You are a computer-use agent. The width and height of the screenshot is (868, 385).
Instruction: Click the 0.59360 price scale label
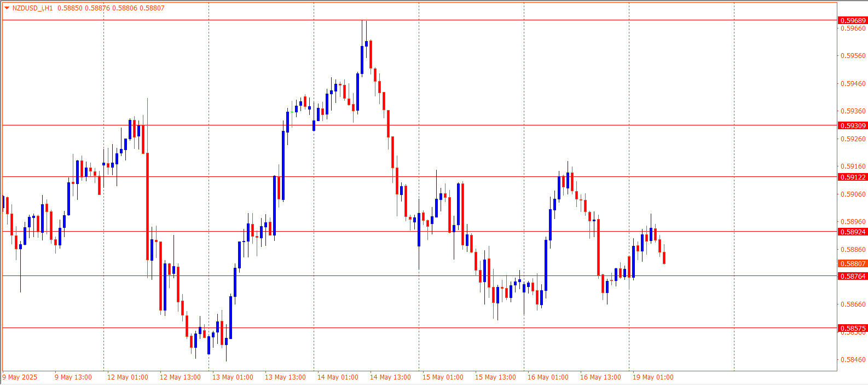(x=853, y=111)
